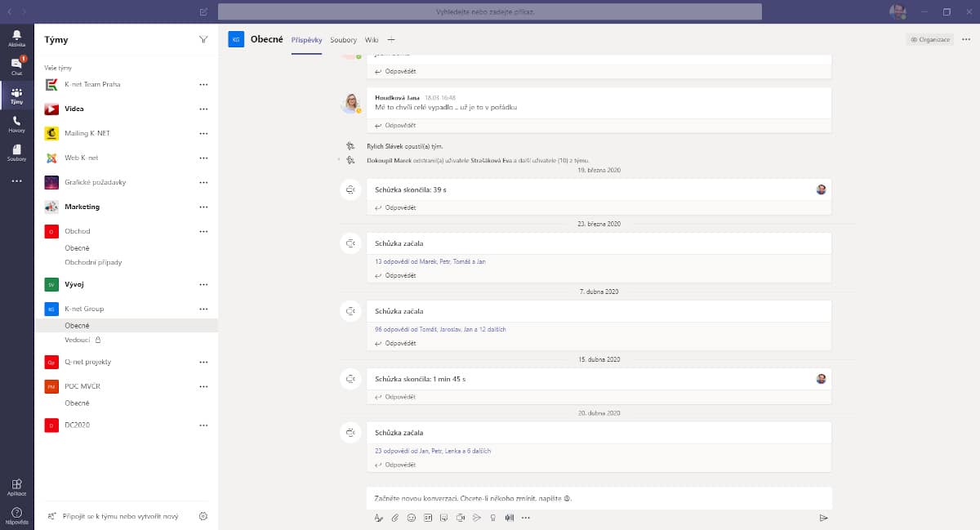
Task: Open the Wiki tab
Action: pos(372,39)
